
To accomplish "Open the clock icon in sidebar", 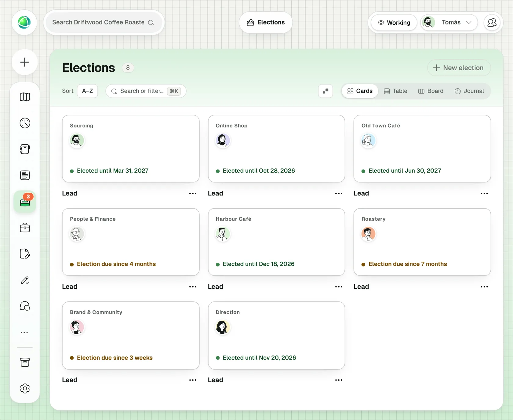I will [25, 123].
